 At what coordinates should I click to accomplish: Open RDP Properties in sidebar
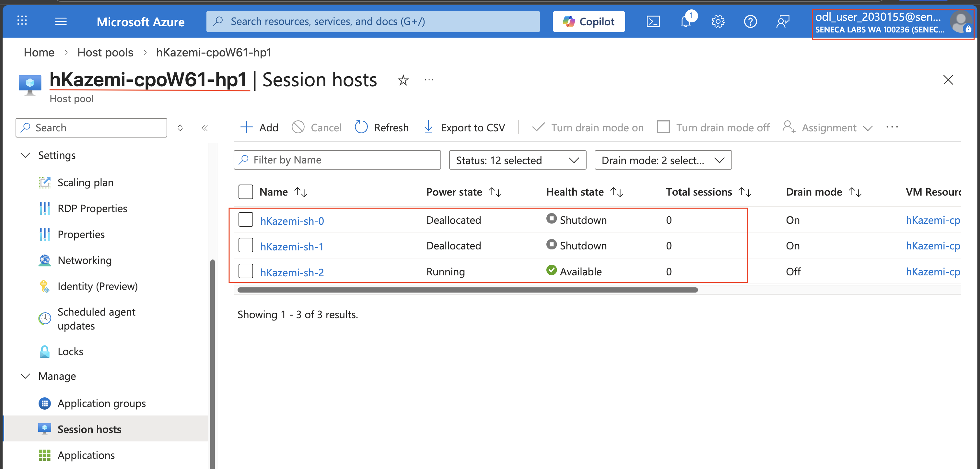(x=92, y=209)
